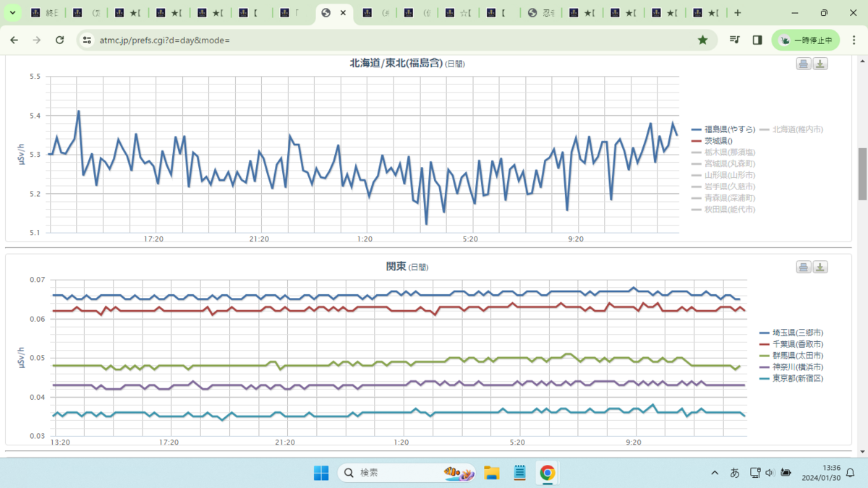Click the page vertical scrollbar thumb
868x488 pixels.
tap(861, 174)
